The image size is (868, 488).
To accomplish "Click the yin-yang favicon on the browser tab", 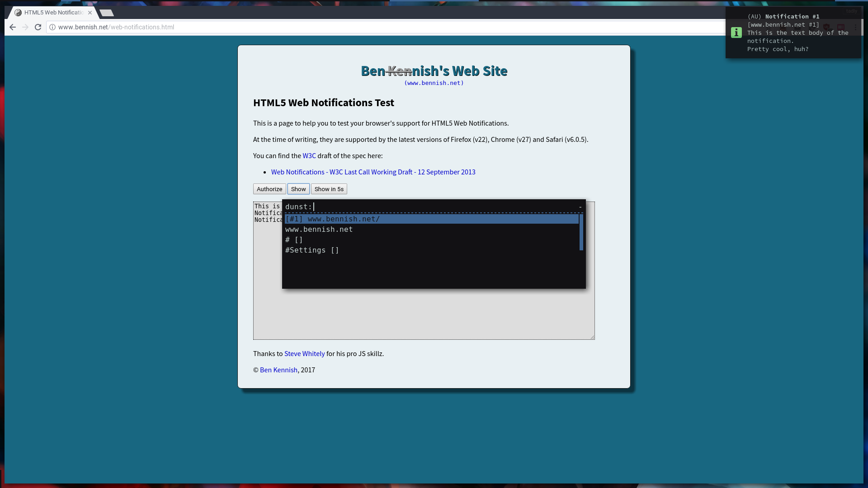I will [x=17, y=13].
